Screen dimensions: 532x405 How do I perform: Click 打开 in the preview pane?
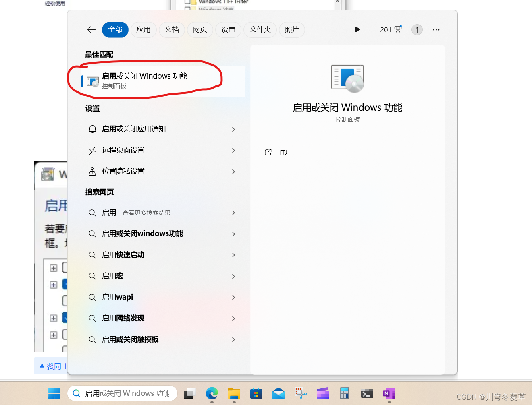pyautogui.click(x=278, y=152)
